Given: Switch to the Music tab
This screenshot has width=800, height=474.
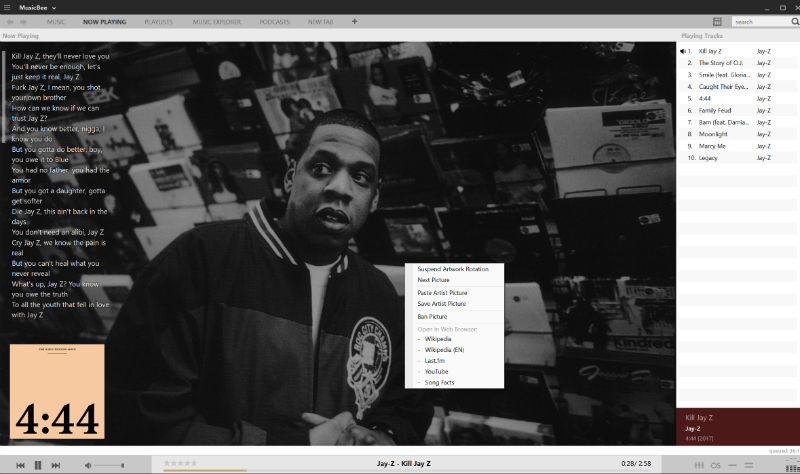Looking at the screenshot, I should [x=56, y=22].
